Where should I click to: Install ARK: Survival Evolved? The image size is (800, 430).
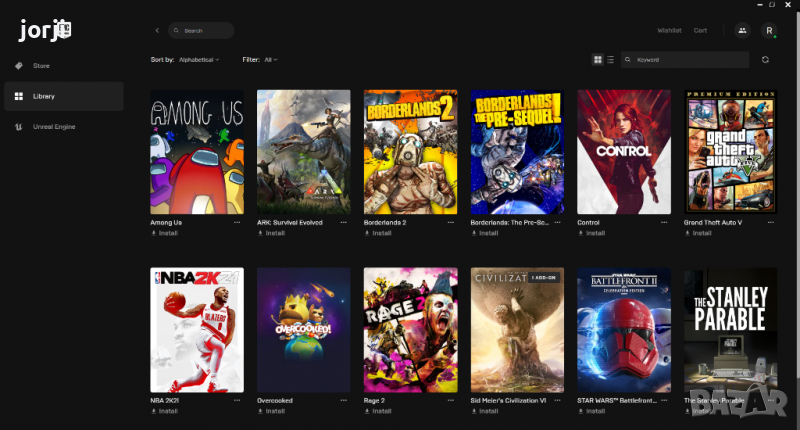point(271,233)
